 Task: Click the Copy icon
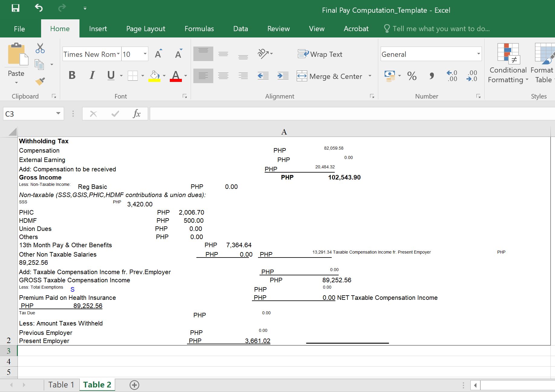(40, 64)
